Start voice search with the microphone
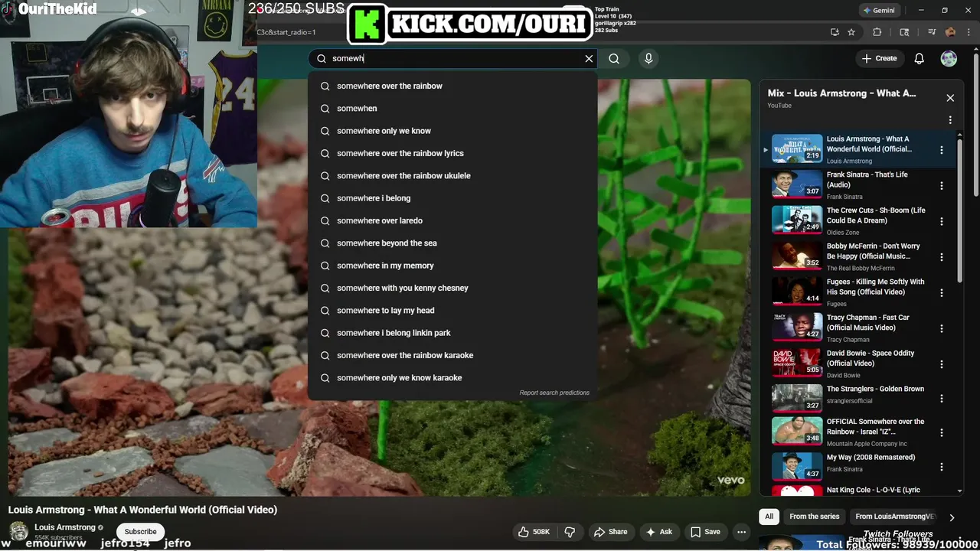 pyautogui.click(x=648, y=58)
